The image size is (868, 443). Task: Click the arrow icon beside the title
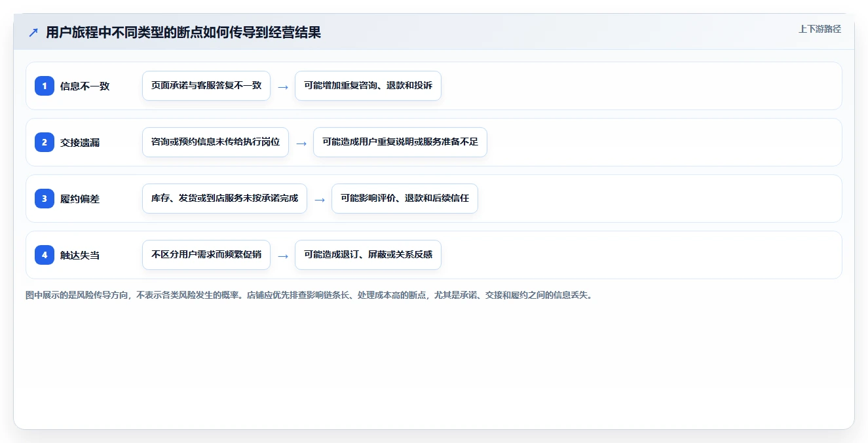click(33, 33)
